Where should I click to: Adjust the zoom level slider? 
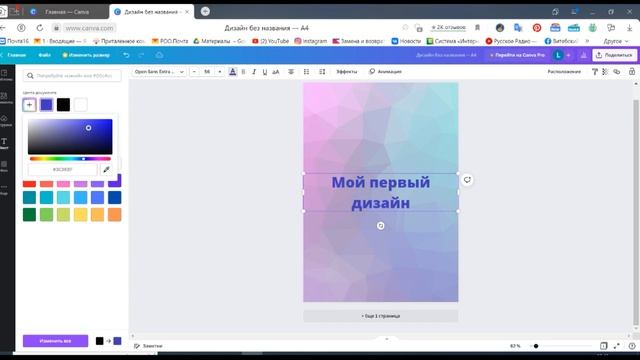click(562, 346)
